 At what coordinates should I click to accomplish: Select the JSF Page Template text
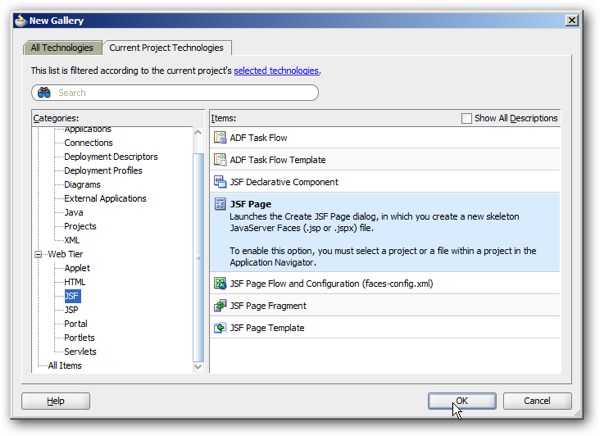[x=267, y=328]
